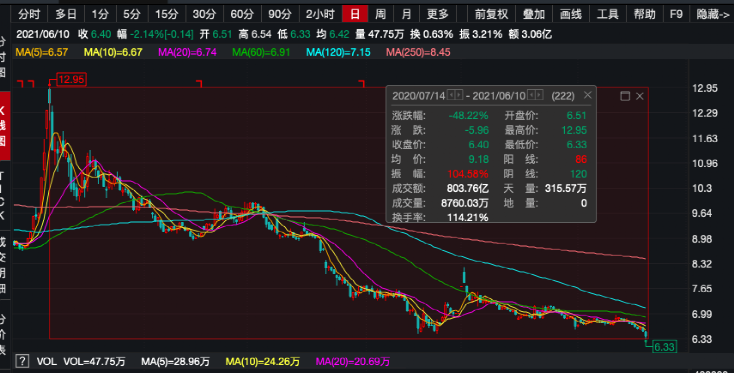The height and width of the screenshot is (373, 734).
Task: Click the 涨跌幅 -48.22% value
Action: click(468, 116)
